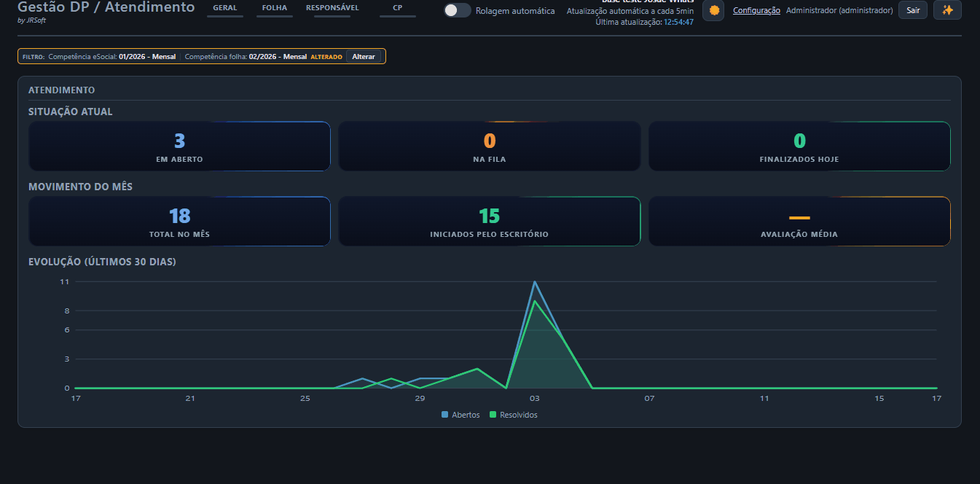Open the FOLHA tab
The height and width of the screenshot is (484, 980).
[275, 9]
